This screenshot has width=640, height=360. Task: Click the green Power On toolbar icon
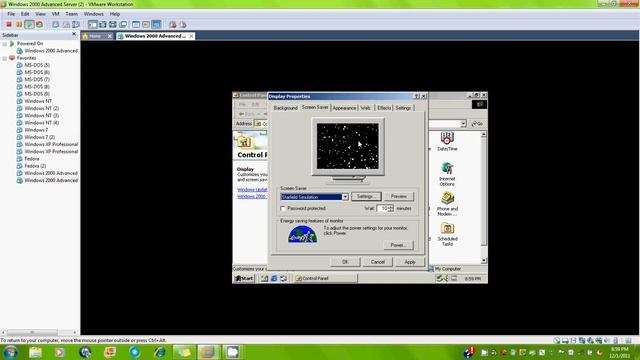click(29, 24)
